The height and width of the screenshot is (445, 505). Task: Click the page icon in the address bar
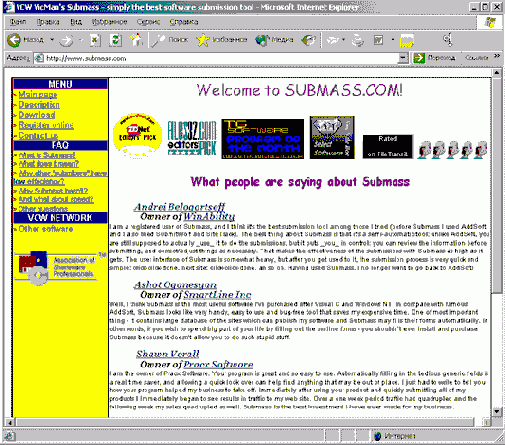pos(39,58)
